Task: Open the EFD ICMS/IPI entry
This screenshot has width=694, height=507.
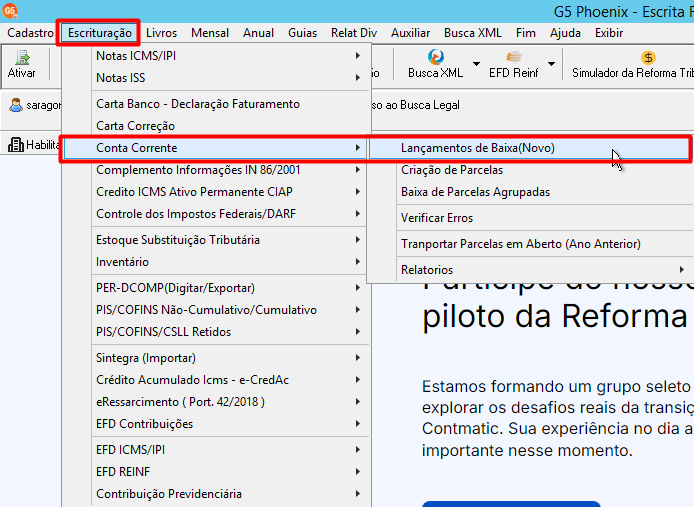Action: (215, 450)
